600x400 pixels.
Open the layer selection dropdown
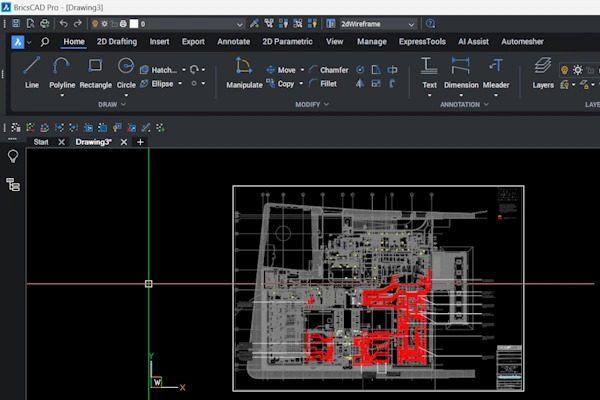click(x=240, y=24)
